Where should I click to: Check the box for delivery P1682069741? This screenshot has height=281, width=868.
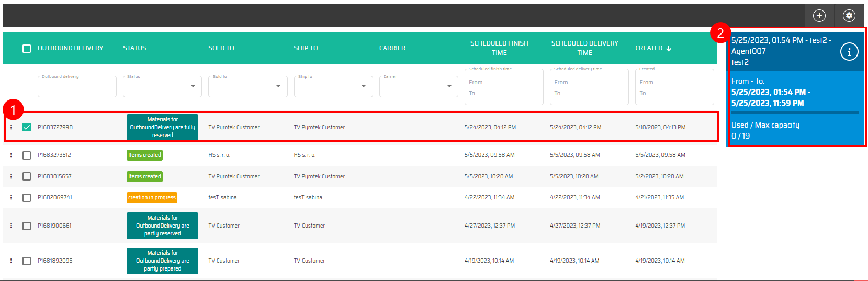click(27, 198)
